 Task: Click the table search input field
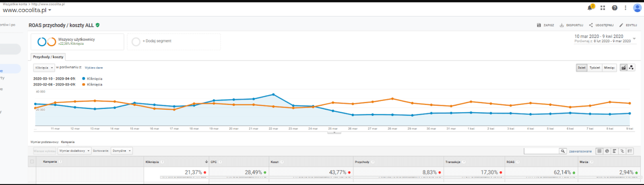click(x=541, y=151)
